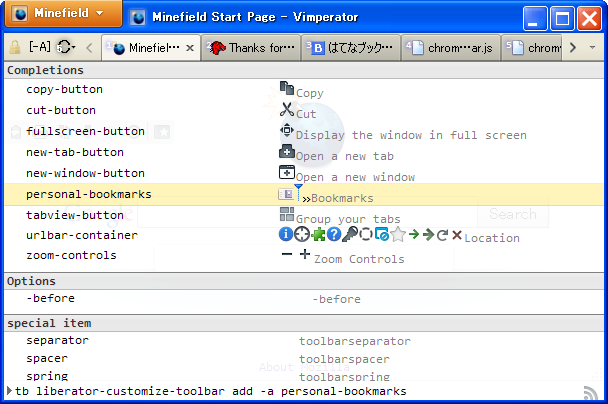
Task: Click the RSS feed icon in status line
Action: coord(590,393)
